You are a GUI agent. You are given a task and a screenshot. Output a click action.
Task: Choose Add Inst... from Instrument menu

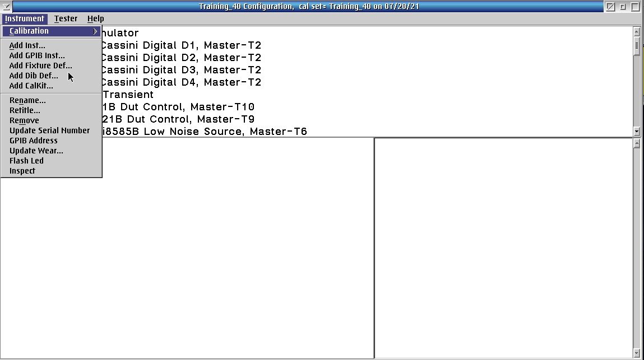point(27,45)
